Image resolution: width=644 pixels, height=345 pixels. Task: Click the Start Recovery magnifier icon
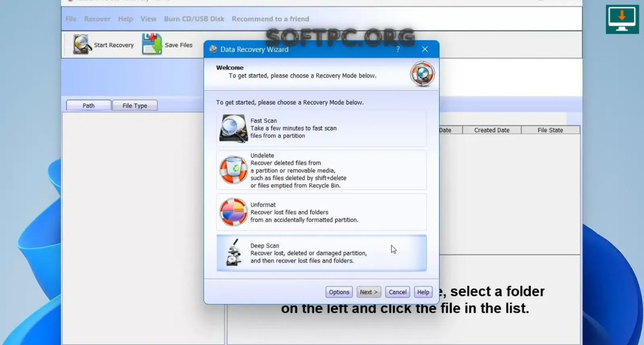coord(82,44)
